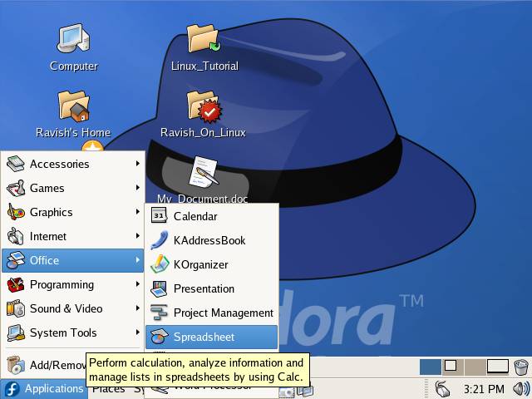
Task: Expand the Graphics submenu
Action: coord(51,212)
